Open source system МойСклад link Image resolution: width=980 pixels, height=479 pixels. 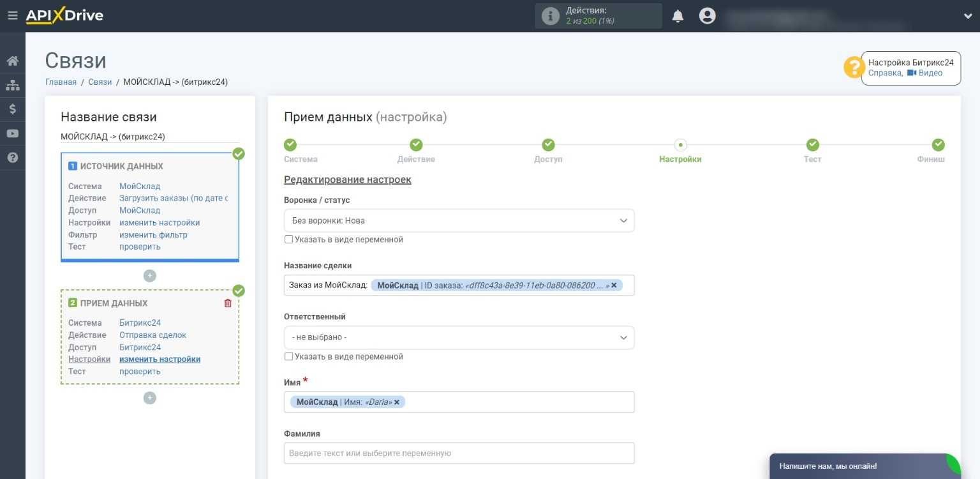pos(140,186)
